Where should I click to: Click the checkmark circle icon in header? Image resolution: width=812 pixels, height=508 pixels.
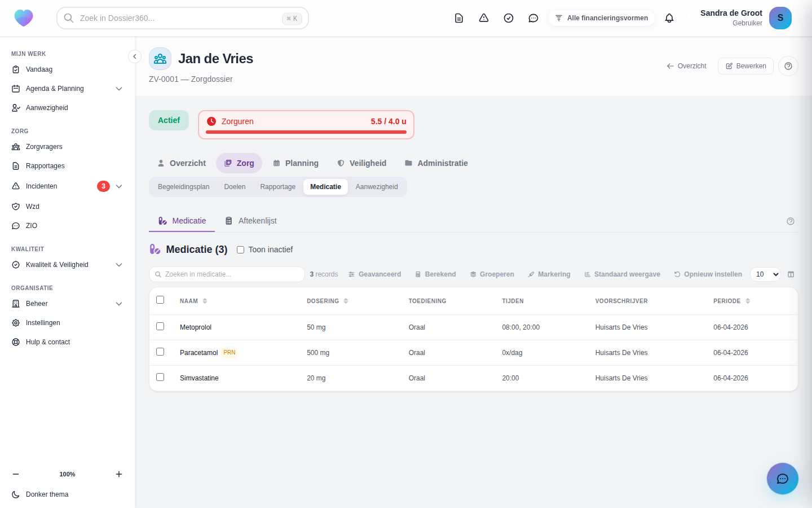509,18
